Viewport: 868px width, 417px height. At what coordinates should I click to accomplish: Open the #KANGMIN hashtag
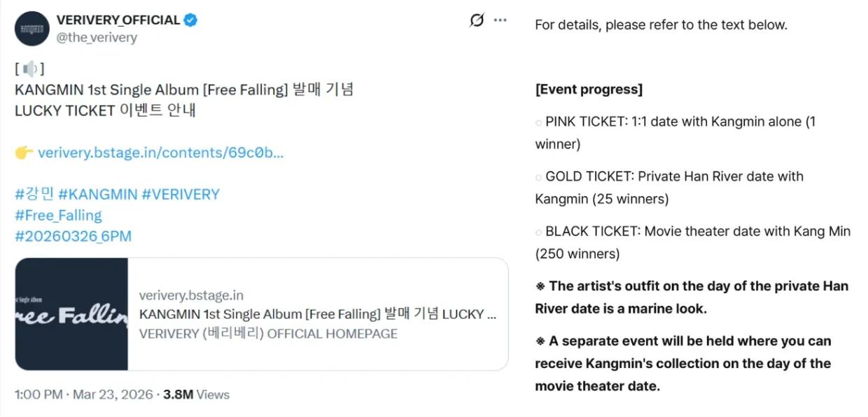click(x=98, y=194)
